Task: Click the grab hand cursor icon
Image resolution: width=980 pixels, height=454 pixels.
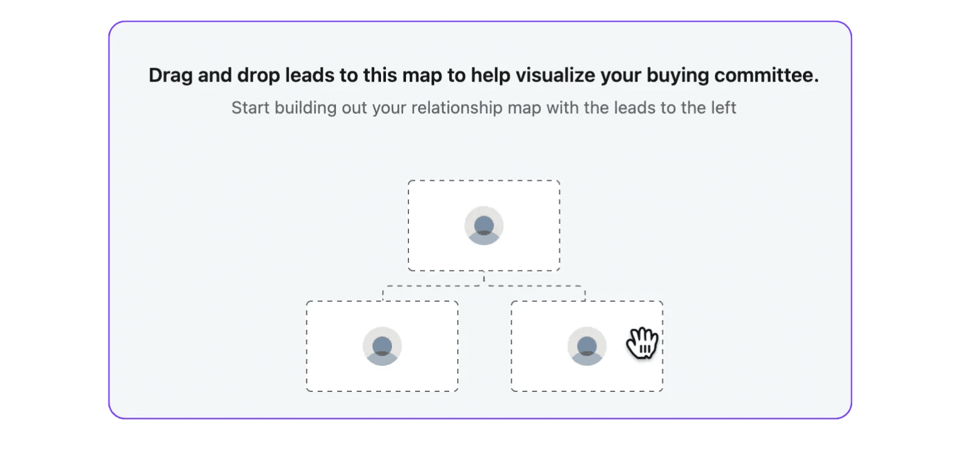Action: click(x=642, y=343)
